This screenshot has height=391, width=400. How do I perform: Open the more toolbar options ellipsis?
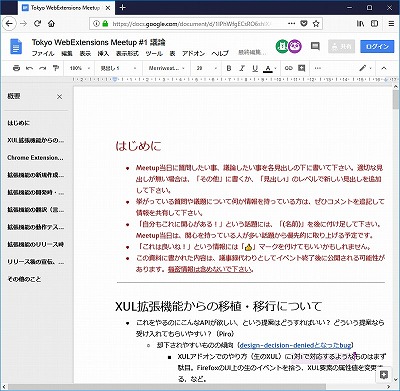click(318, 68)
